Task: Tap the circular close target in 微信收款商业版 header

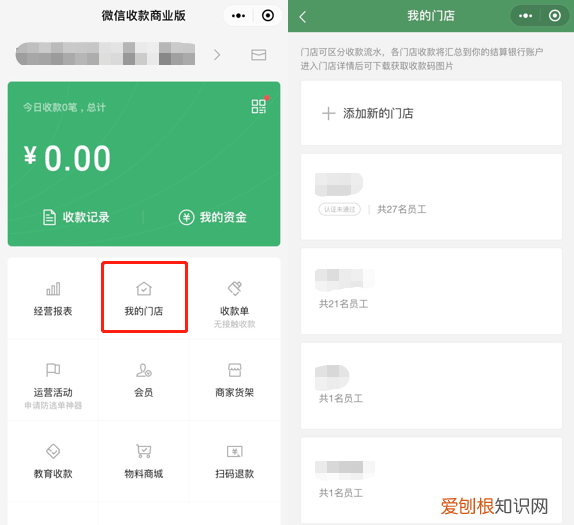Action: pyautogui.click(x=268, y=16)
